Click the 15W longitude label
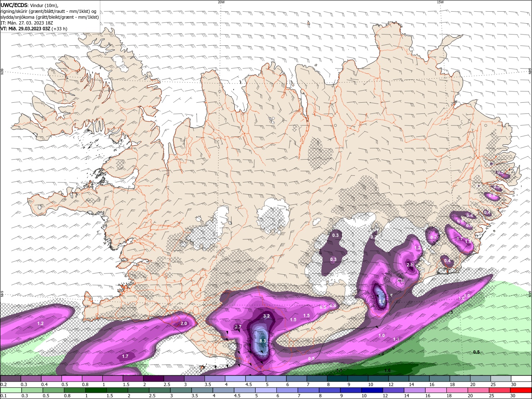The height and width of the screenshot is (399, 532). click(440, 2)
